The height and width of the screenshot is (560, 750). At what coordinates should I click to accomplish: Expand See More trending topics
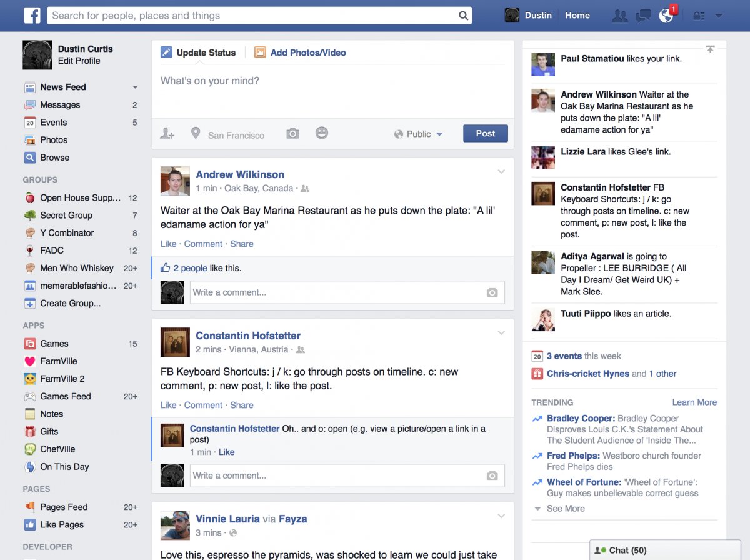point(565,509)
